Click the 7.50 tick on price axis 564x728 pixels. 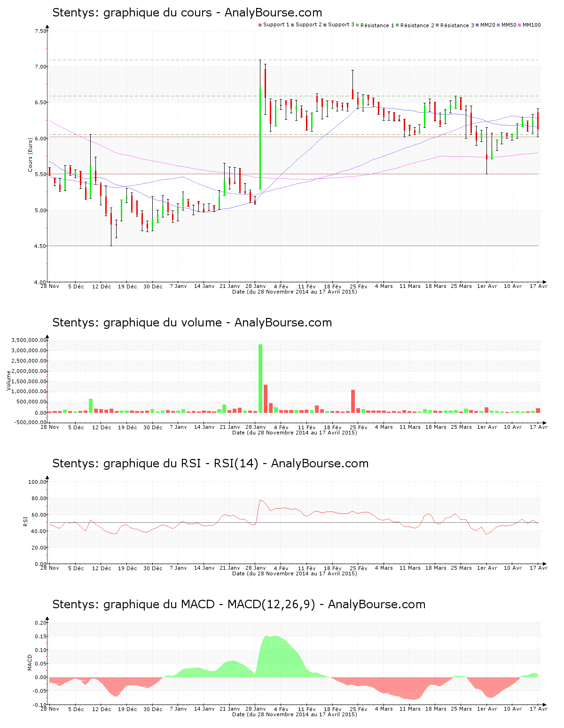coord(40,31)
